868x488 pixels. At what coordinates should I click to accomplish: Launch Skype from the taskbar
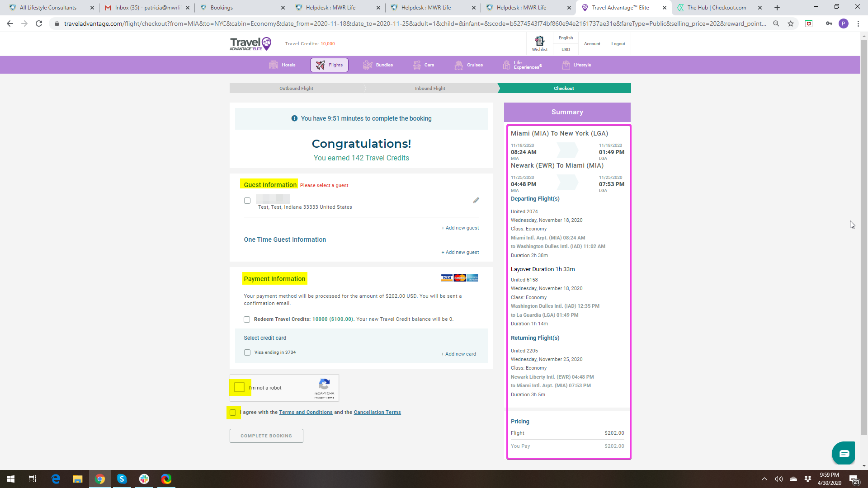pyautogui.click(x=122, y=479)
